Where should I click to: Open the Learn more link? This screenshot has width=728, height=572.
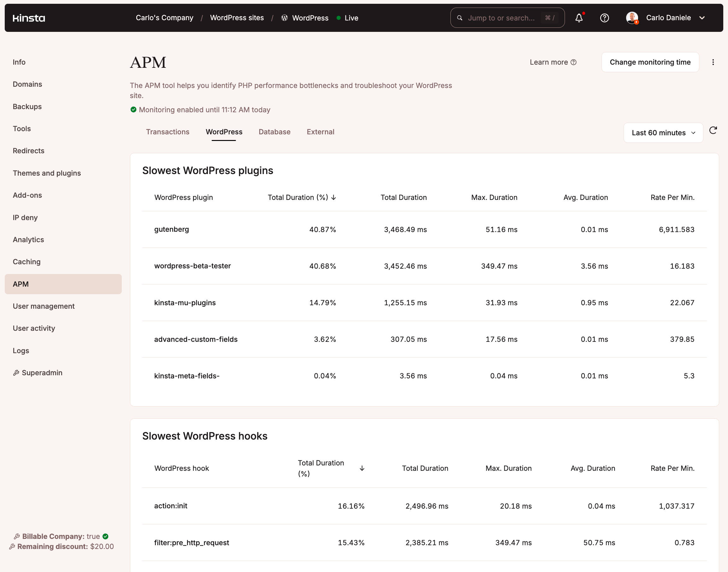point(549,62)
